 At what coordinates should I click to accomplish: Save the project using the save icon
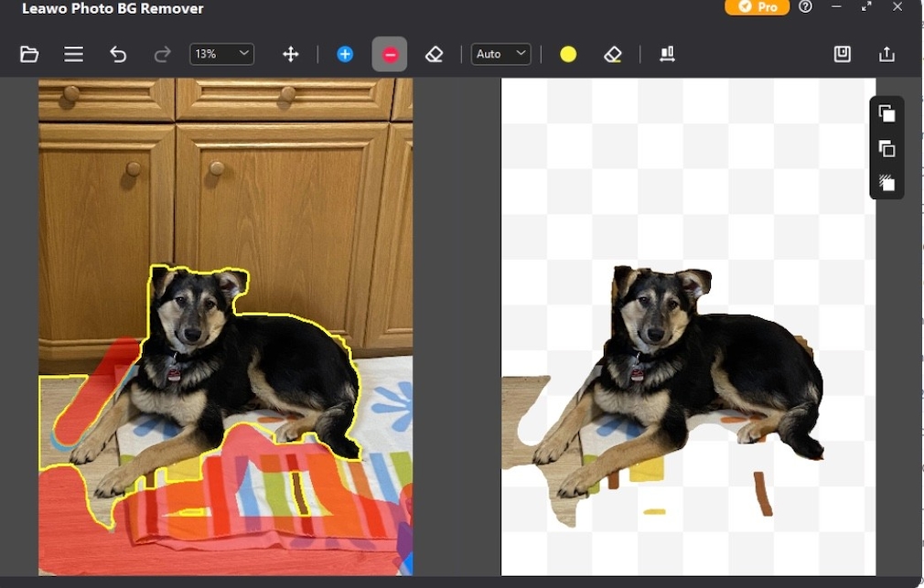click(842, 54)
